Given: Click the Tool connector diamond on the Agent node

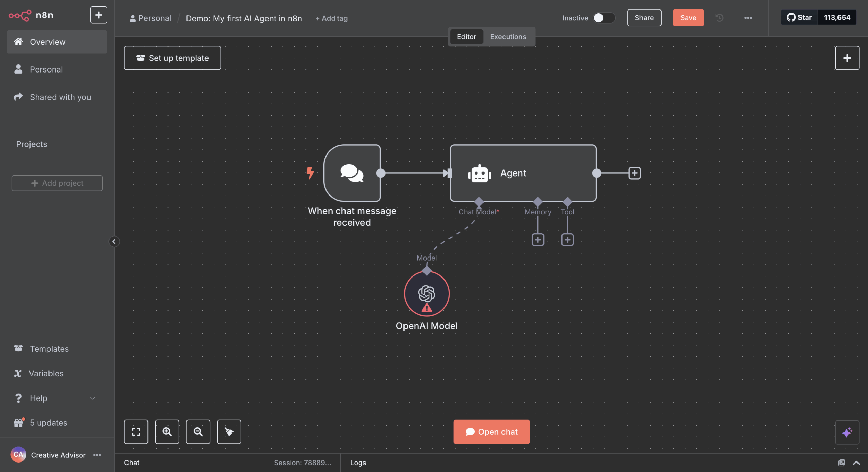Looking at the screenshot, I should (x=567, y=202).
